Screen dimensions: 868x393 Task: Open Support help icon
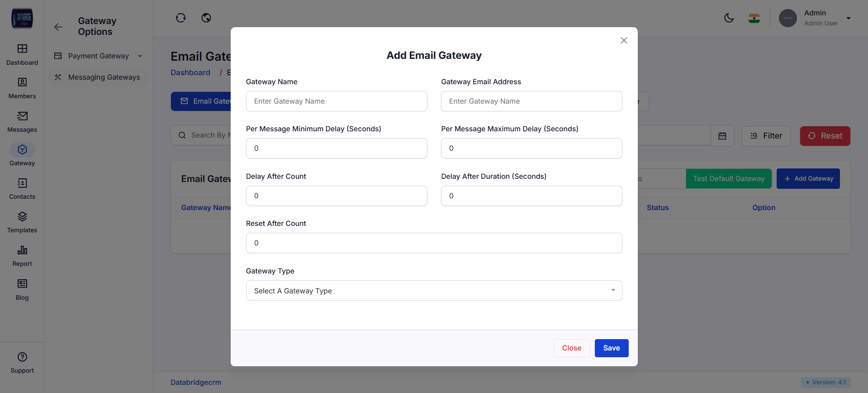pyautogui.click(x=22, y=357)
